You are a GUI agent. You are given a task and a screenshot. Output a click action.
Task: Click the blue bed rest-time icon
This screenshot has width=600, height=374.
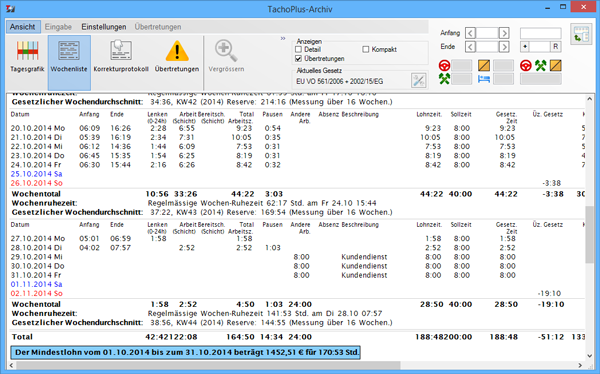tap(484, 79)
